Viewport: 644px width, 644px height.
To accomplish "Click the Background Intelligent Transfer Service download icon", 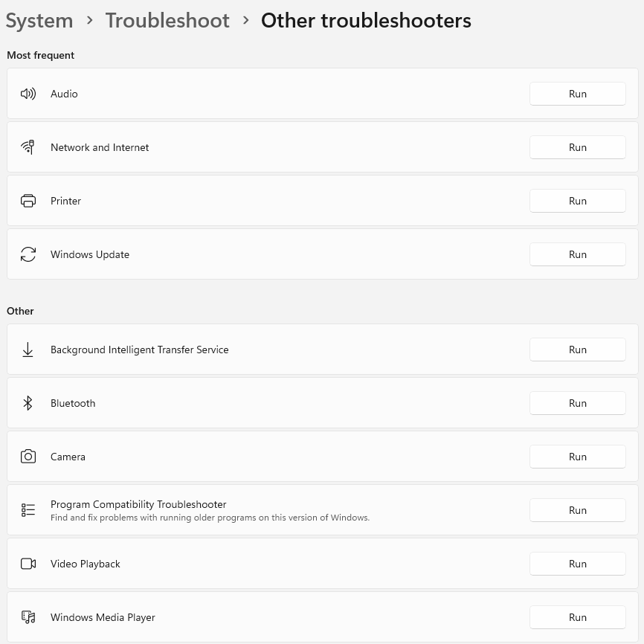I will [x=28, y=350].
